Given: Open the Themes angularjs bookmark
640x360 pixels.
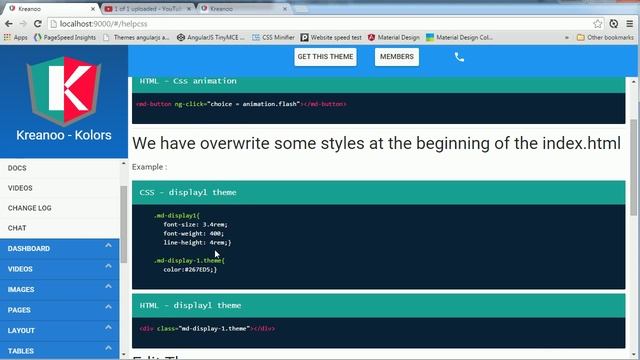Looking at the screenshot, I should pos(136,37).
